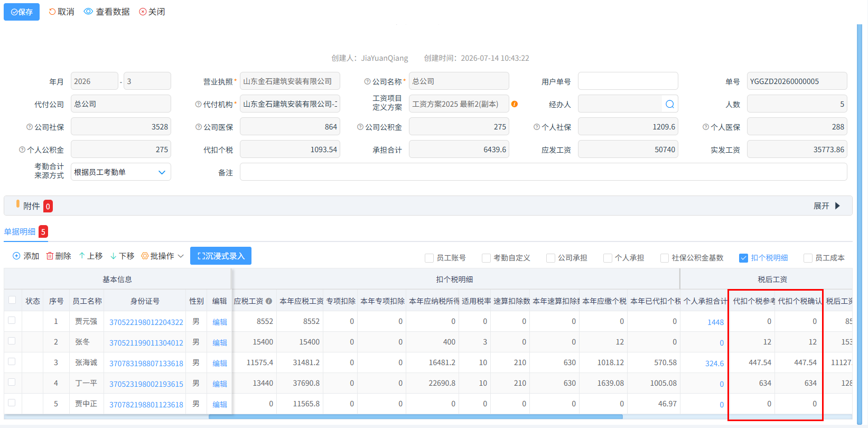Click the 沉浸式录入 button
868x428 pixels.
click(x=221, y=256)
